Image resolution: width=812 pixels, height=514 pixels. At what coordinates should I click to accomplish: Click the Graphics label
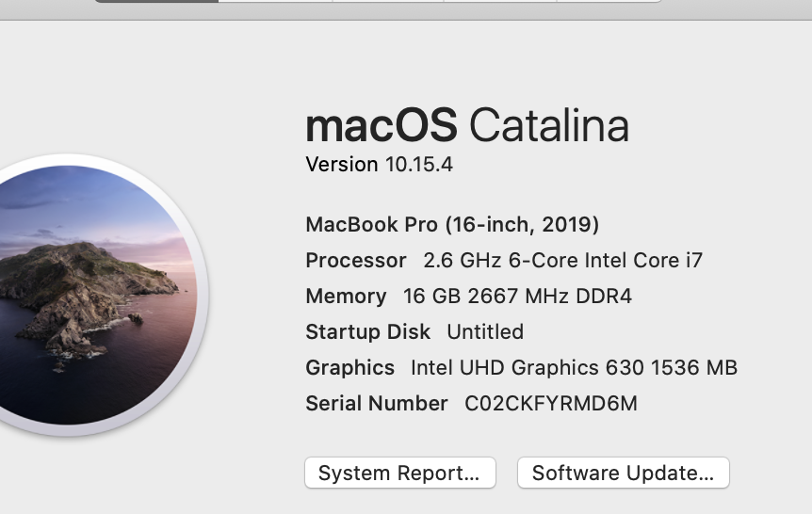click(350, 367)
